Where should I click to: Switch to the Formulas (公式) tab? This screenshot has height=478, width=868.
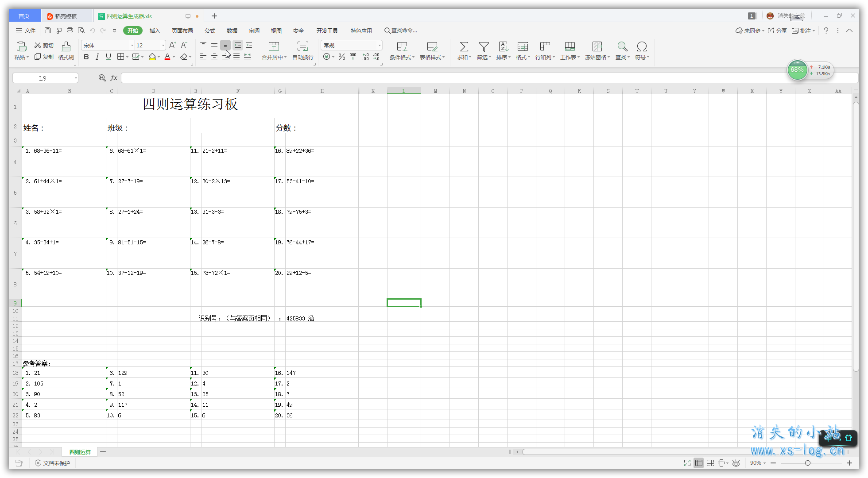(x=210, y=31)
